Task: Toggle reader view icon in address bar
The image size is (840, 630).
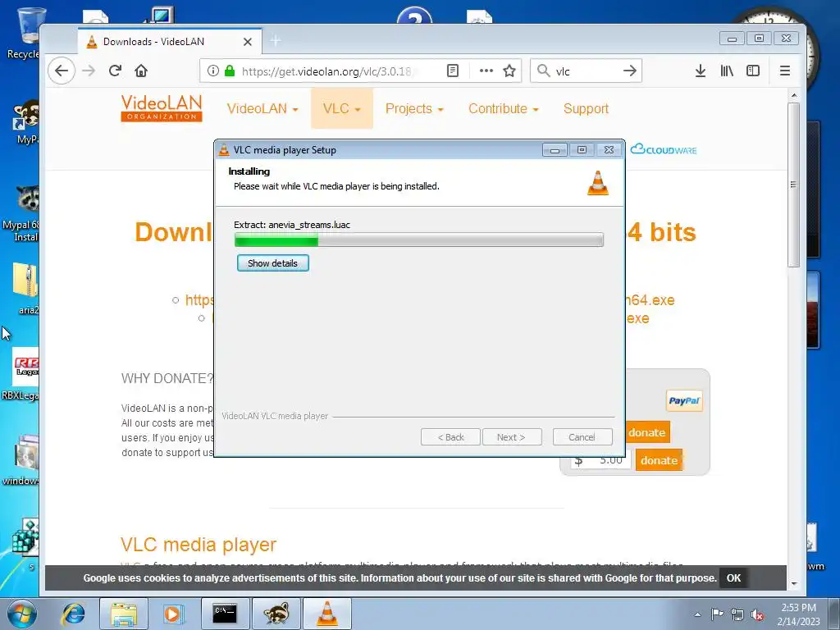Action: coord(453,71)
